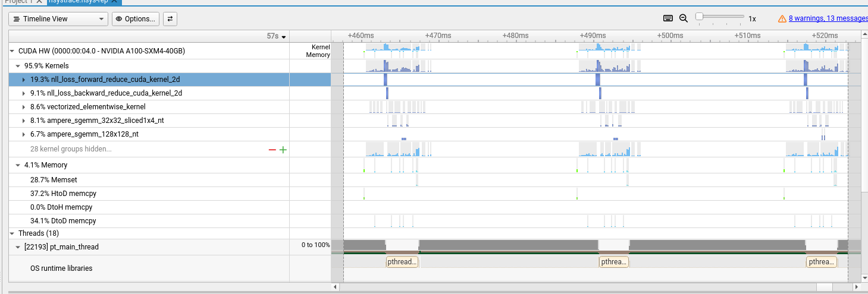The height and width of the screenshot is (294, 868).
Task: Click the red minus hidden kernel groups icon
Action: [x=272, y=150]
